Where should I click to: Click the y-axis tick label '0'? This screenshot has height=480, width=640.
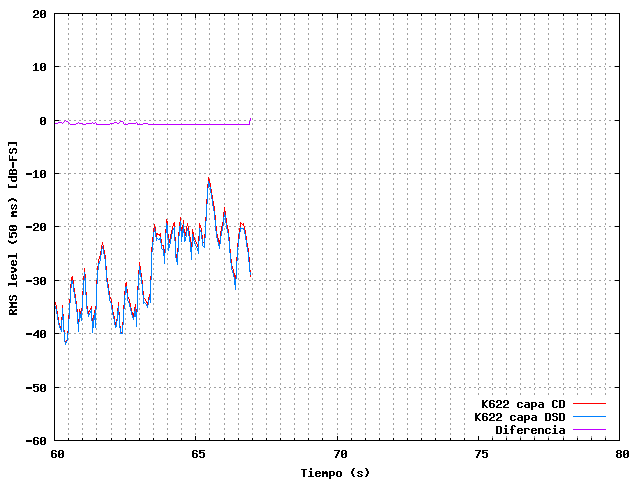coord(43,121)
